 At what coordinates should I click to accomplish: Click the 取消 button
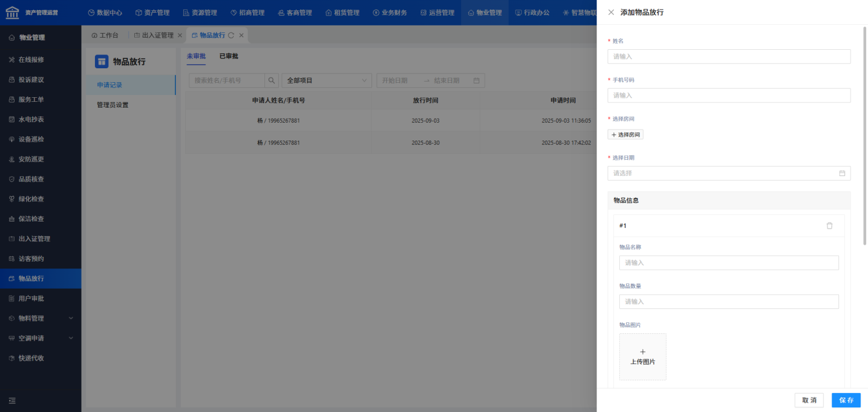pyautogui.click(x=809, y=400)
